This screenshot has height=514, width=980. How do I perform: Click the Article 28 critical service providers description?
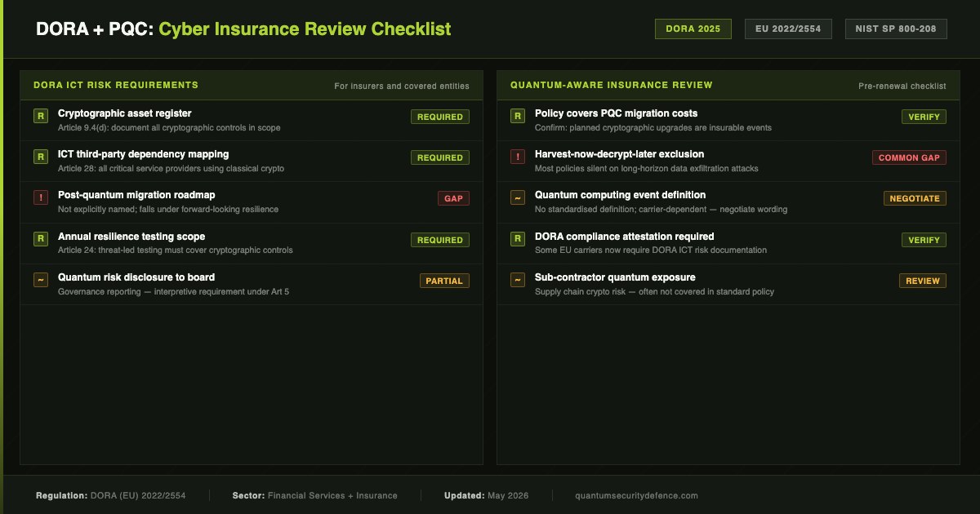pos(171,169)
